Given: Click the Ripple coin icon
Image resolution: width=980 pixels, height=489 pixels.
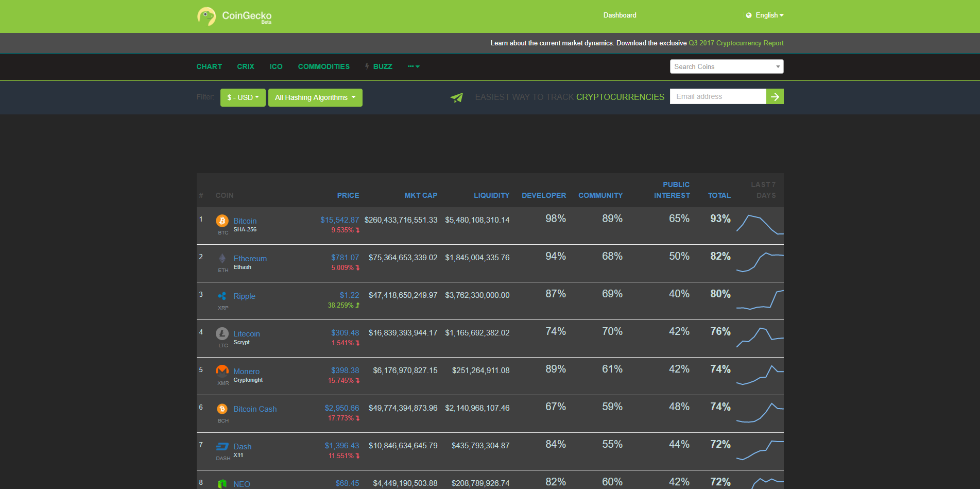Looking at the screenshot, I should 222,296.
